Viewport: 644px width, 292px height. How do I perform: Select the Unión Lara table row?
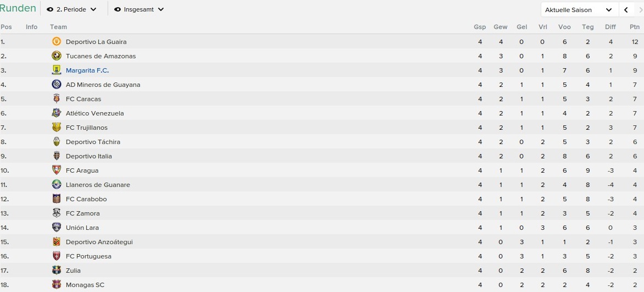tap(322, 228)
